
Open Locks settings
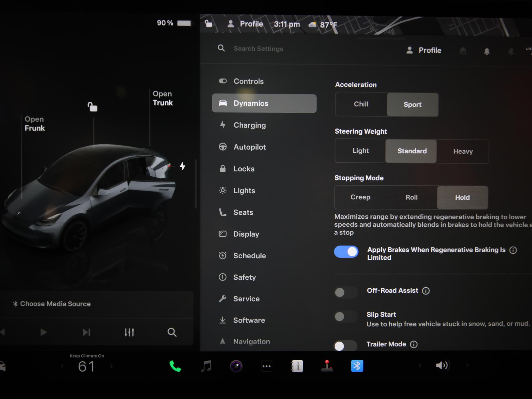click(x=264, y=169)
